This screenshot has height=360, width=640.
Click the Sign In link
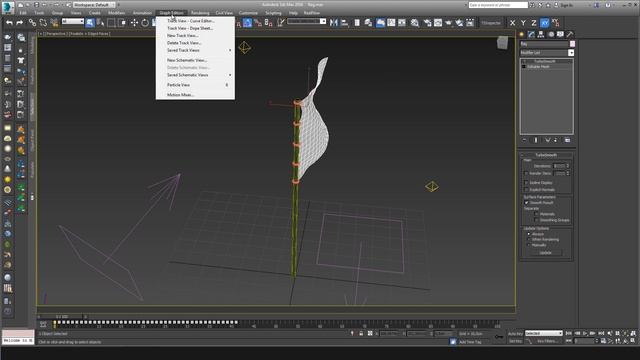[567, 5]
